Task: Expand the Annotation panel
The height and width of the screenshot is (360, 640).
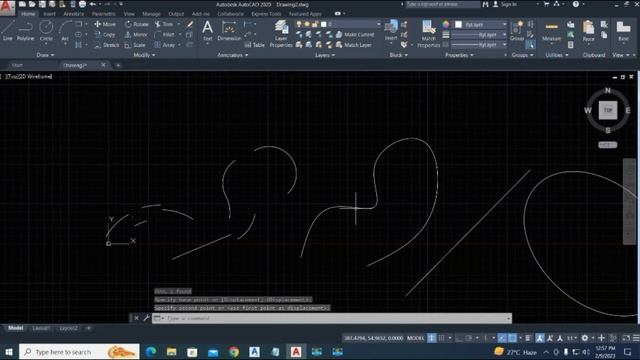Action: (233, 55)
